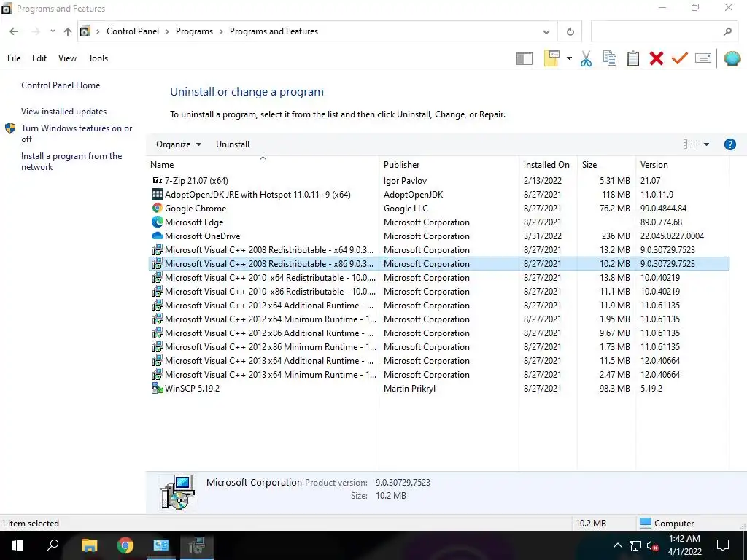Select the Google Chrome program icon in list
This screenshot has height=560, width=747.
(158, 208)
